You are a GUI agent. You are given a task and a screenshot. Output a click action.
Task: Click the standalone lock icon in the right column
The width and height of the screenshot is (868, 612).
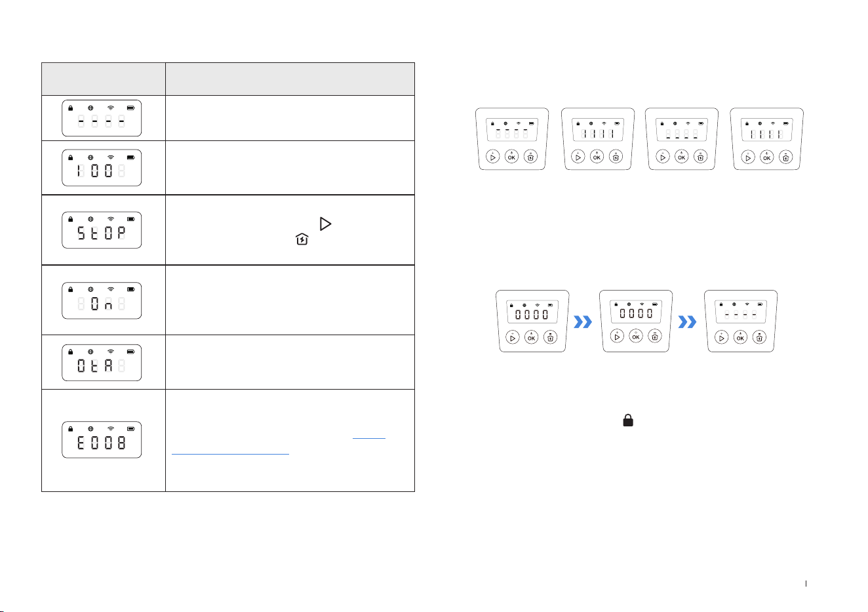click(x=628, y=420)
